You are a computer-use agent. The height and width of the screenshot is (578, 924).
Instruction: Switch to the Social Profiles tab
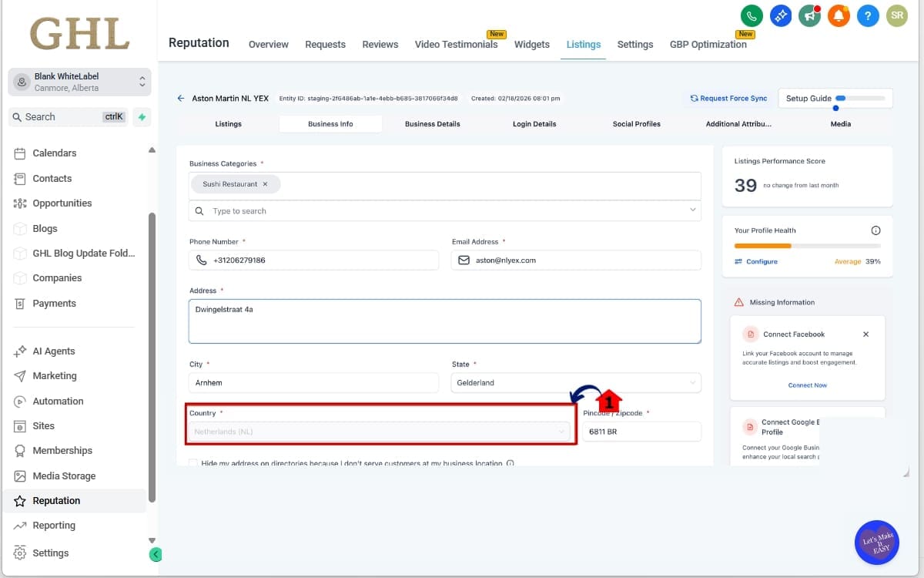pos(636,123)
